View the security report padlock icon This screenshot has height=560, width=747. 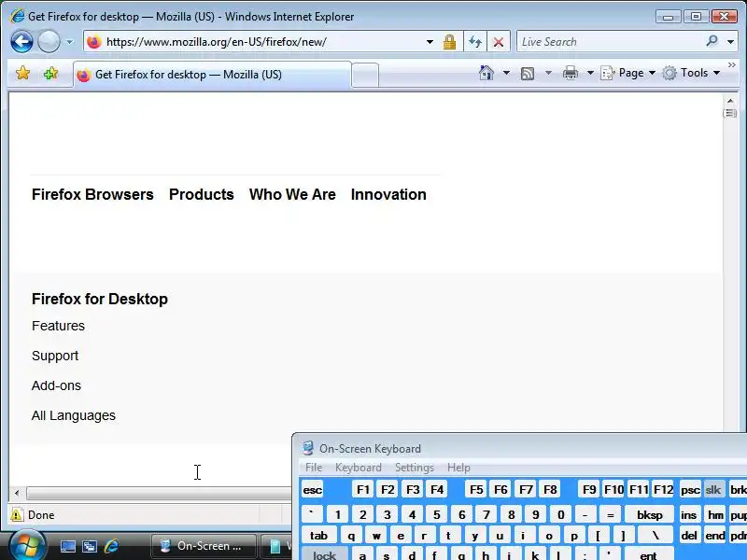tap(449, 42)
